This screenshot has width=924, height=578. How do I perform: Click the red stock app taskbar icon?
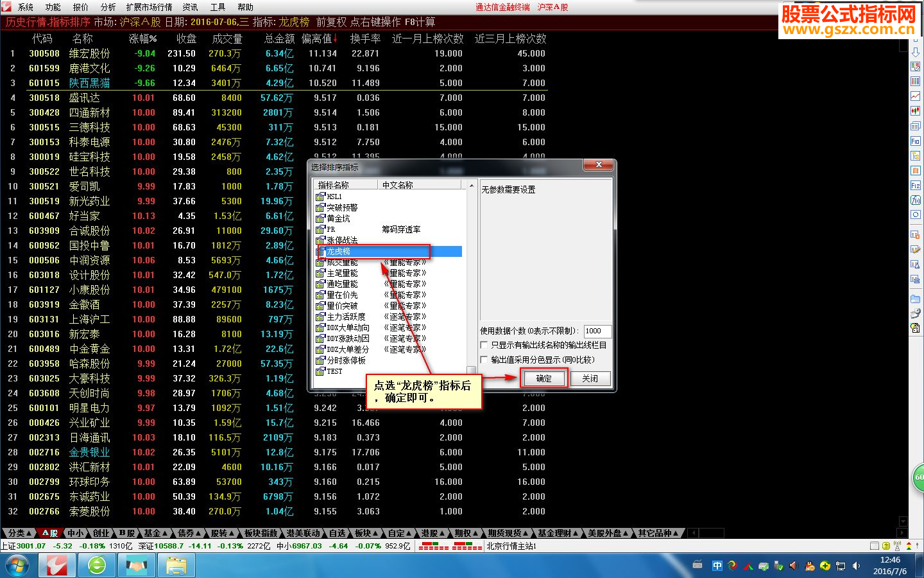(57, 566)
